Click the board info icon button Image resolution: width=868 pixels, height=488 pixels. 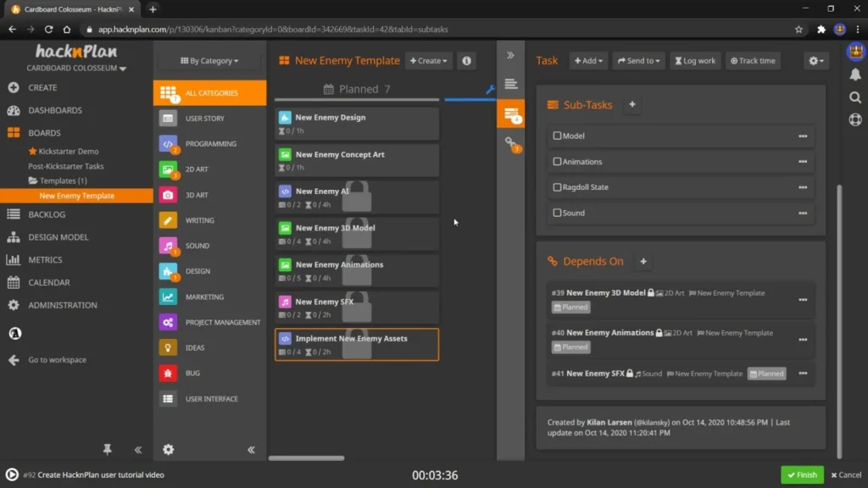[466, 61]
